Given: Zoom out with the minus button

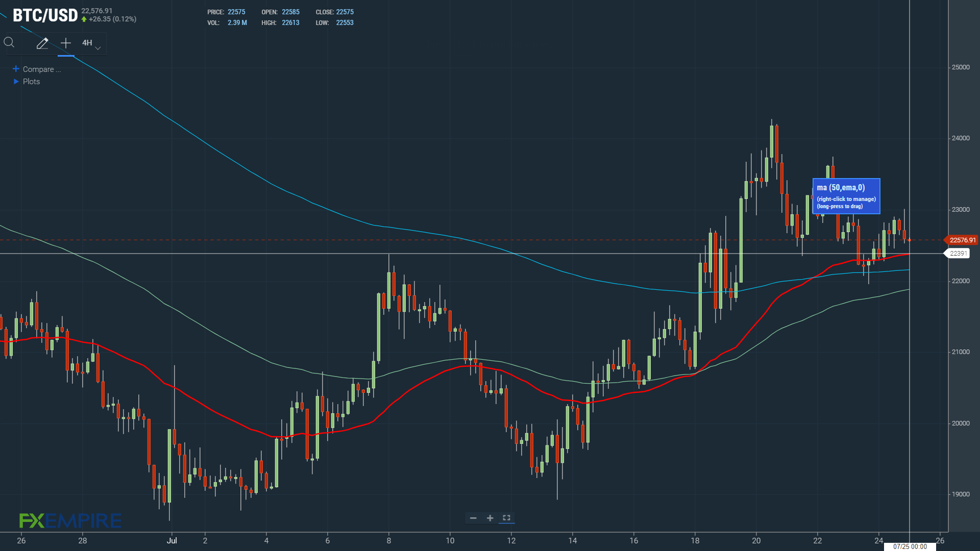Looking at the screenshot, I should (473, 518).
